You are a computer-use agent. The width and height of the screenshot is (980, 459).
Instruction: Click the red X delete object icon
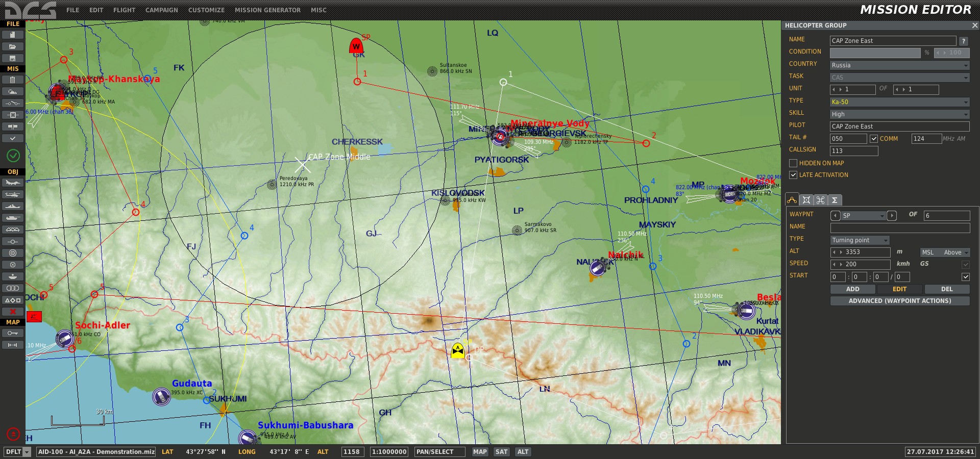[x=13, y=312]
